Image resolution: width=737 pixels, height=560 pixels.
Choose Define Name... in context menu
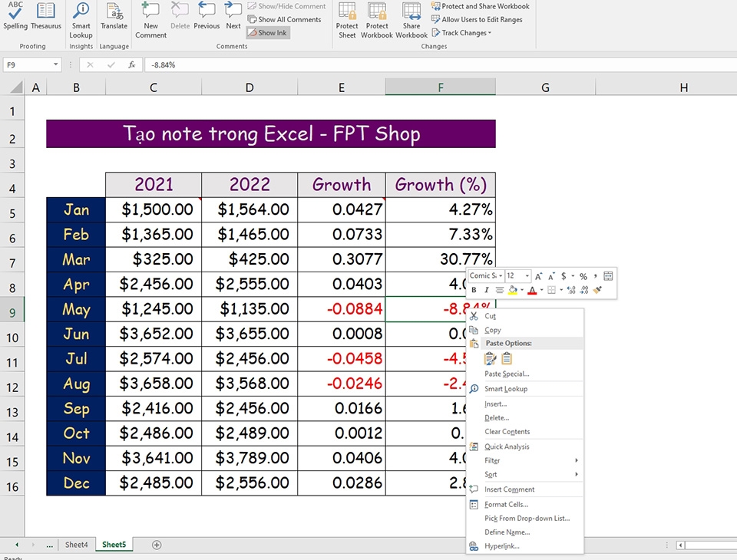point(525,532)
